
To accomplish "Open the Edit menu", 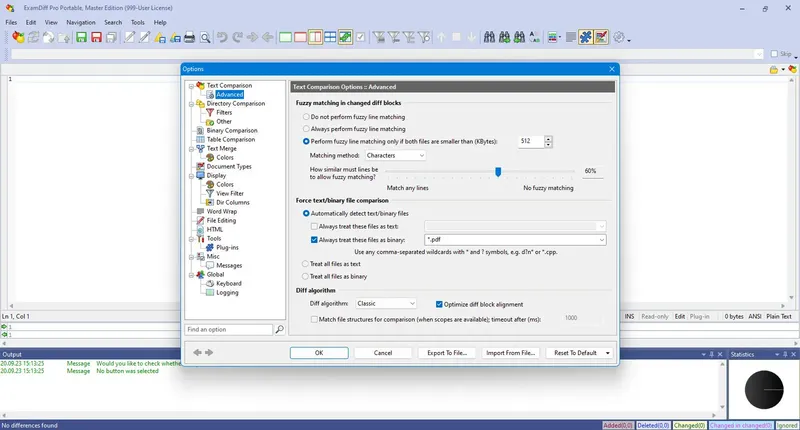I will [x=31, y=22].
